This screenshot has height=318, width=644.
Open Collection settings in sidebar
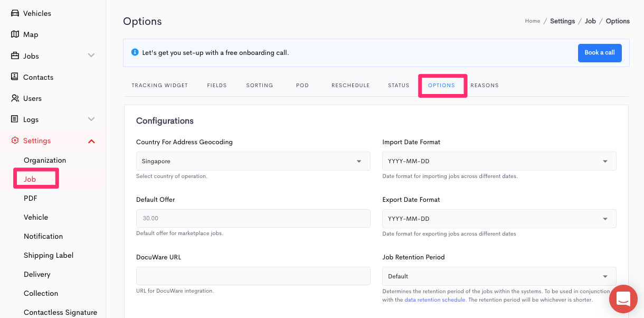point(41,293)
